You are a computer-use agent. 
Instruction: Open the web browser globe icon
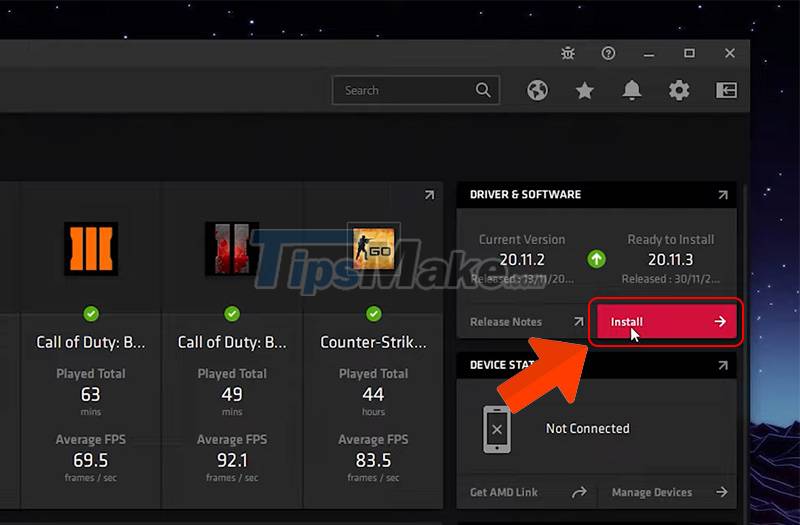coord(537,90)
